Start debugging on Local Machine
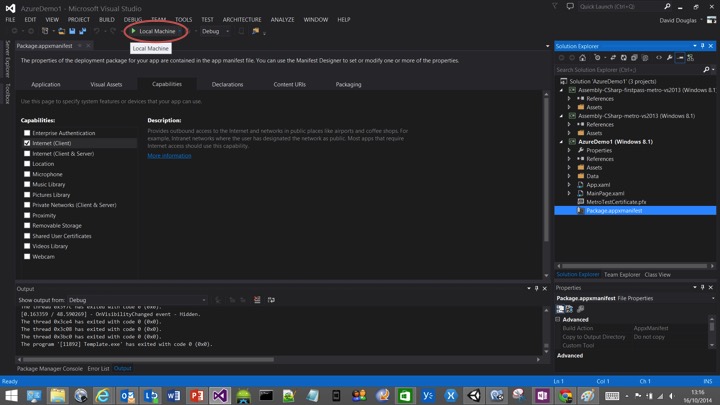 pos(153,31)
